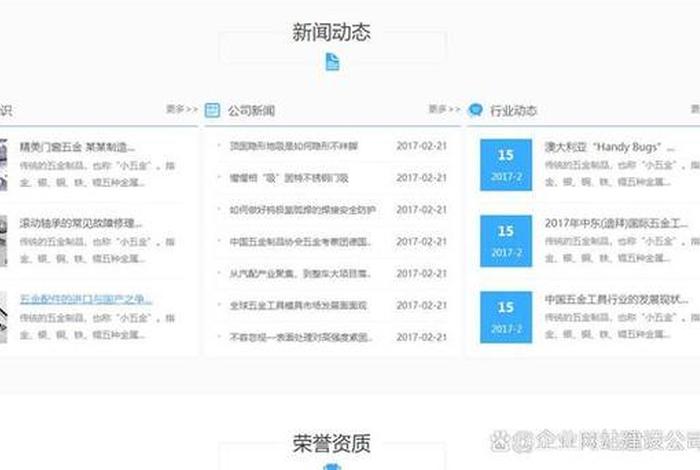Viewport: 700px width, 470px height.
Task: Open news item 全球五金工具模具市场
Action: (298, 305)
